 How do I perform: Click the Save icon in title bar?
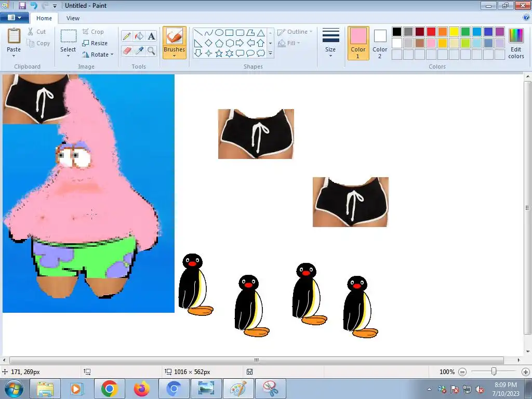[x=22, y=5]
